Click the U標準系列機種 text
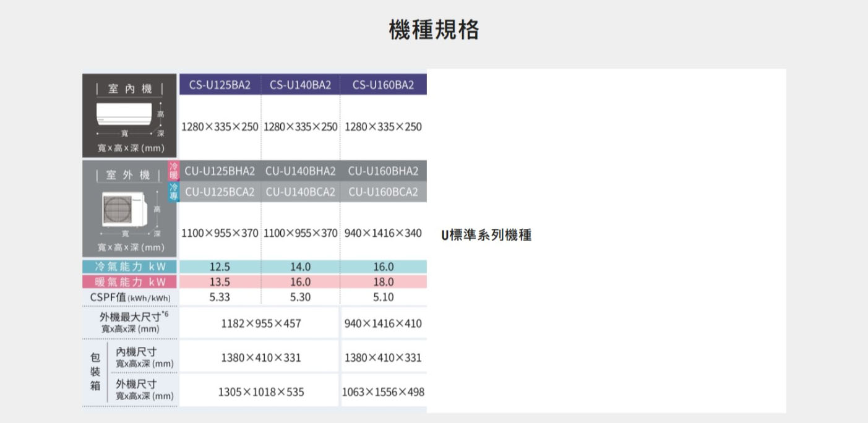This screenshot has height=423, width=868. [x=486, y=235]
